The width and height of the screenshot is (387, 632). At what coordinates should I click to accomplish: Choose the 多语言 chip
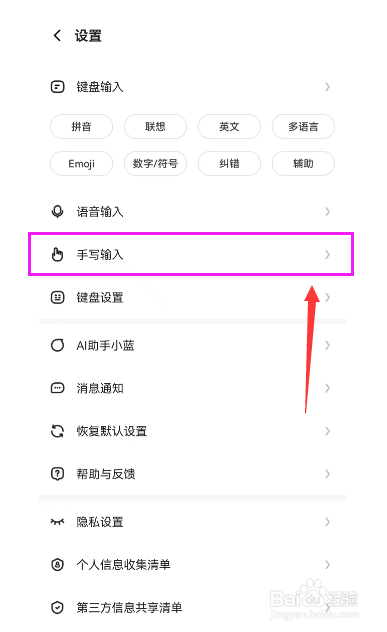point(303,127)
